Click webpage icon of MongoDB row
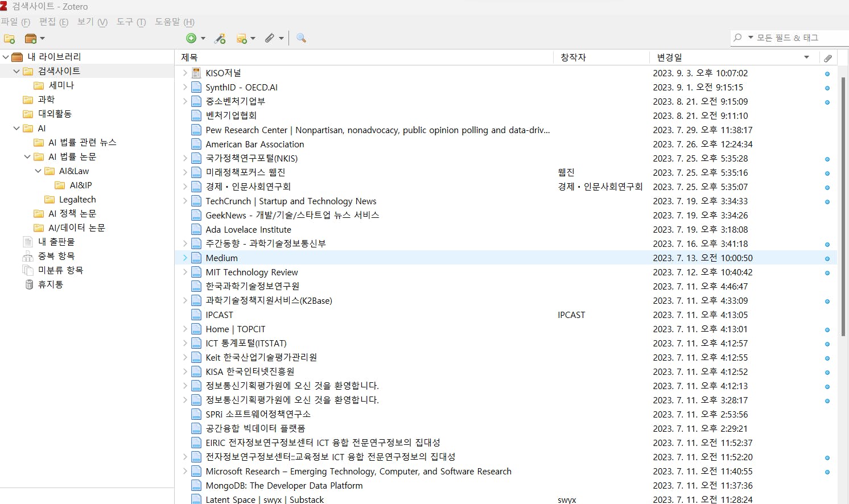Image resolution: width=849 pixels, height=504 pixels. (x=196, y=485)
